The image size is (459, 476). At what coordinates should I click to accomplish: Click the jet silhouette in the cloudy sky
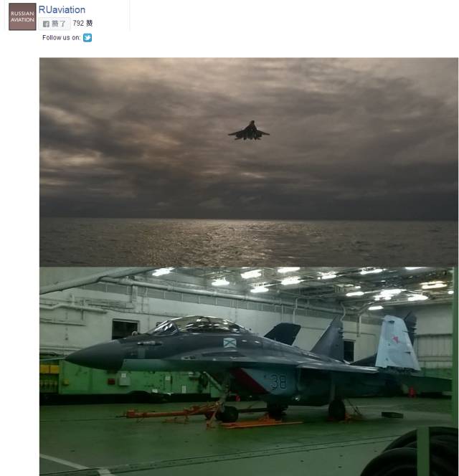coord(249,131)
